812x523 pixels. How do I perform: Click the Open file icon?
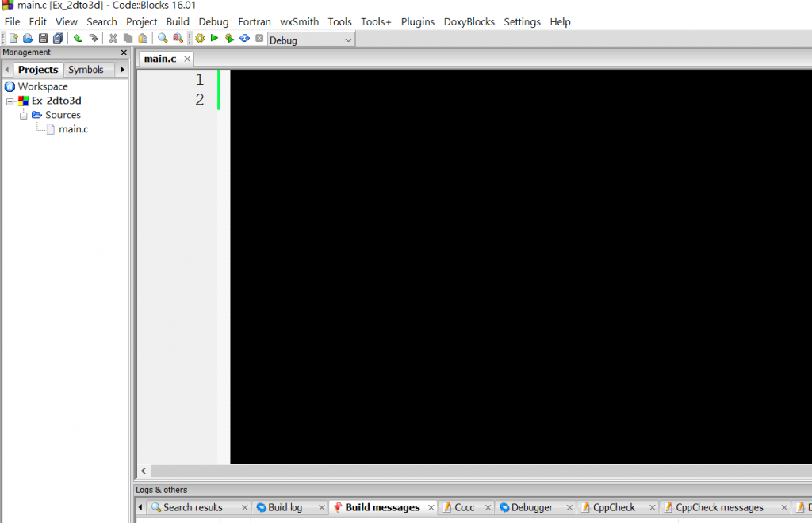[28, 38]
